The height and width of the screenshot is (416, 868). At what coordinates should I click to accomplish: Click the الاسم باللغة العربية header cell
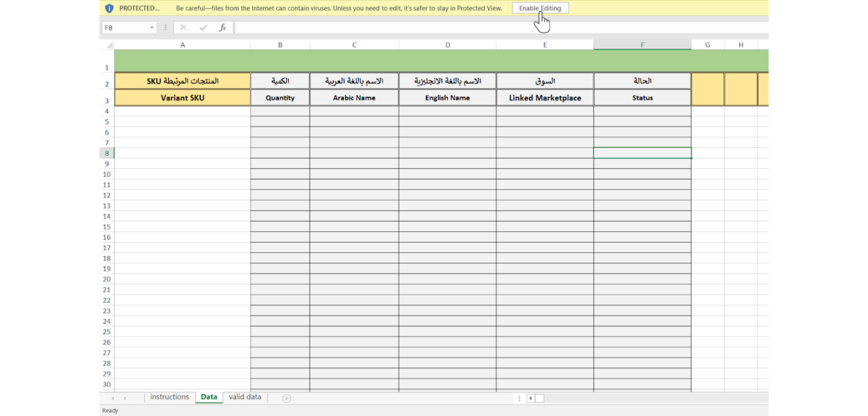(354, 81)
